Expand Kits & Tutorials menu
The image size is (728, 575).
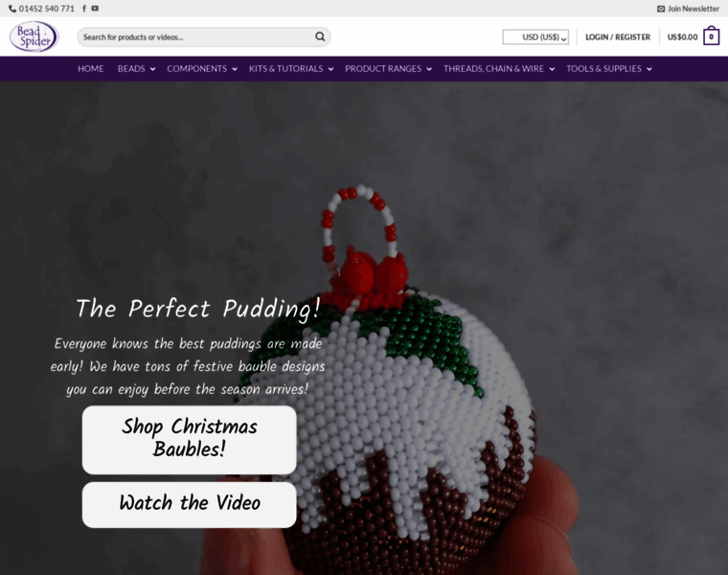coord(291,69)
